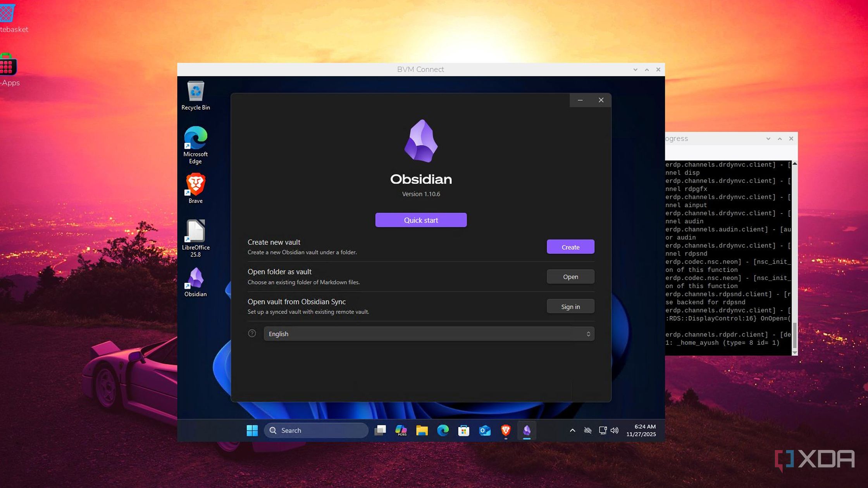
Task: Select the Brave desktop shortcut
Action: coord(196,188)
